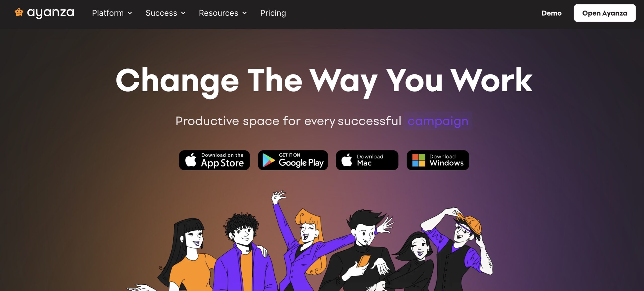Click the Apple logo on App Store badge
This screenshot has height=291, width=644.
[x=191, y=160]
